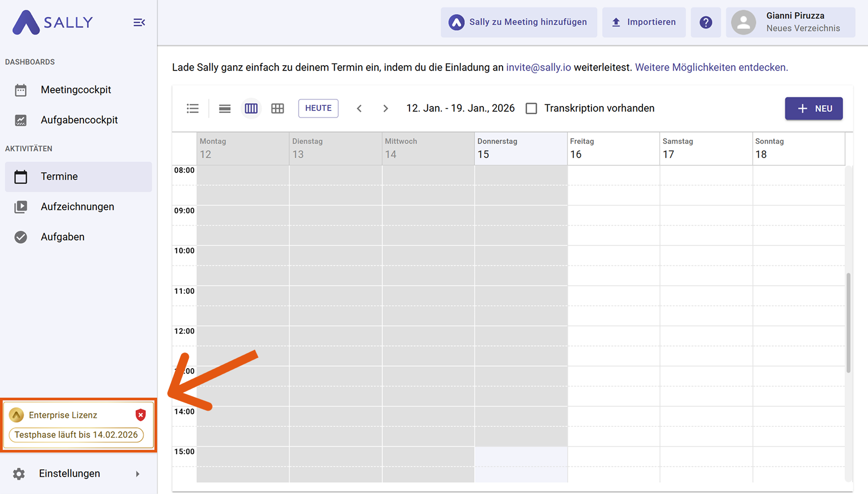Open Weitere Möglichkeiten entdecken link

[711, 67]
